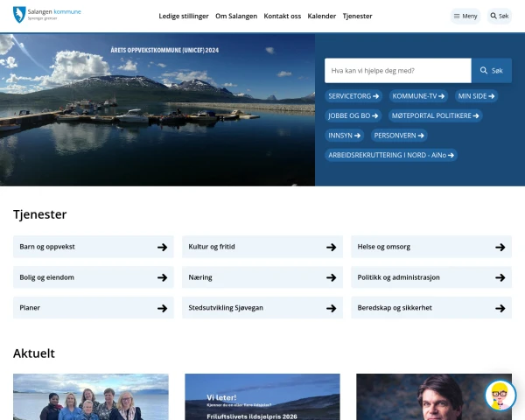Click arrow icon on Helse og omsorg

click(500, 247)
